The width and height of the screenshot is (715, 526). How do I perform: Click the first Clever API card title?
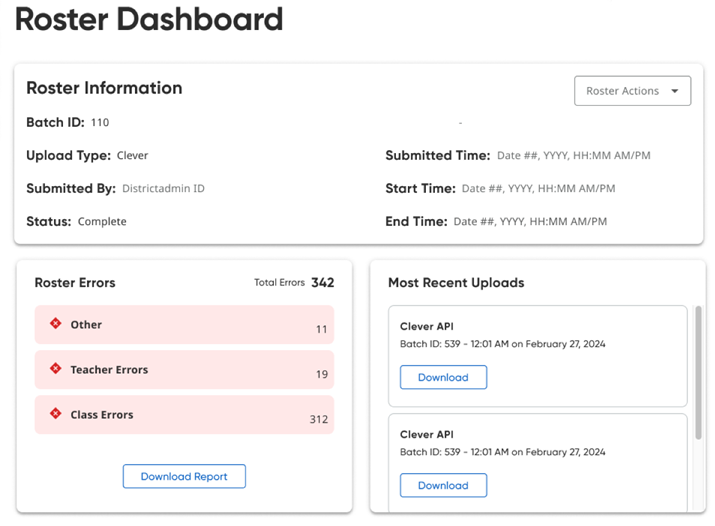coord(427,326)
